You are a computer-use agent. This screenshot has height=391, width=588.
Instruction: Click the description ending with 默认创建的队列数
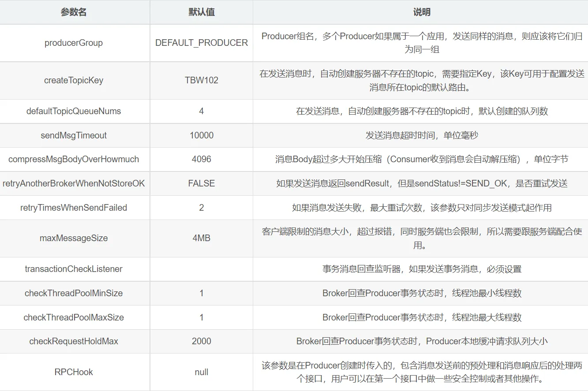point(422,111)
